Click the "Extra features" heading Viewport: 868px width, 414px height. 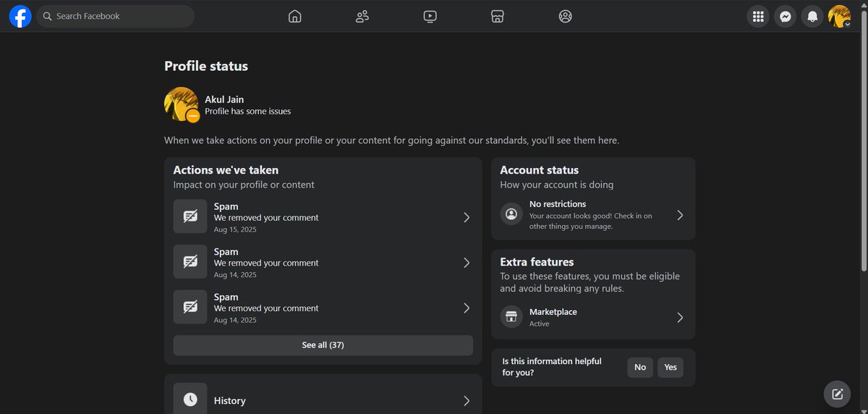pyautogui.click(x=537, y=262)
